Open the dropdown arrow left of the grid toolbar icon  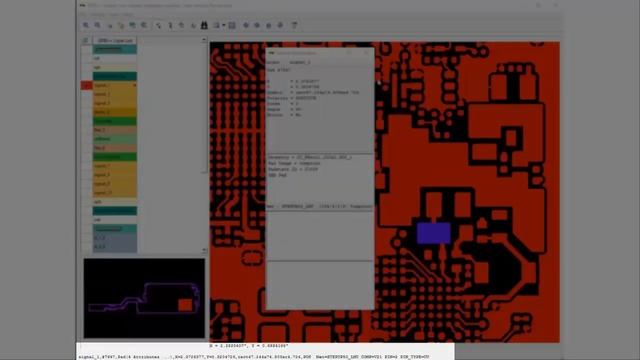(224, 25)
